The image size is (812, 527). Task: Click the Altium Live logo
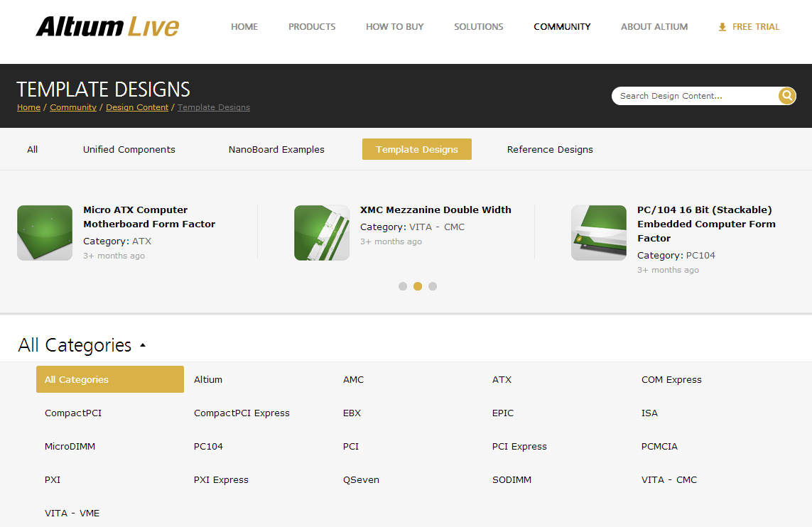pyautogui.click(x=107, y=26)
